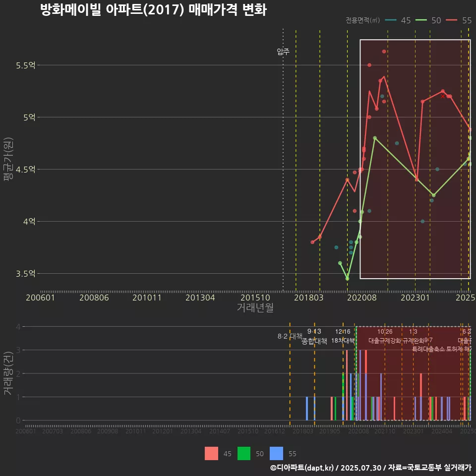476x476 pixels.
Task: Click the 4억 y-axis label
Action: point(29,222)
